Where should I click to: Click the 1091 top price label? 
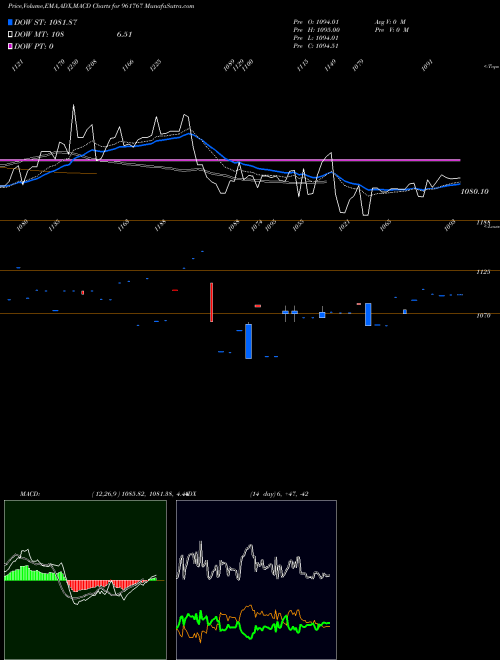click(427, 65)
